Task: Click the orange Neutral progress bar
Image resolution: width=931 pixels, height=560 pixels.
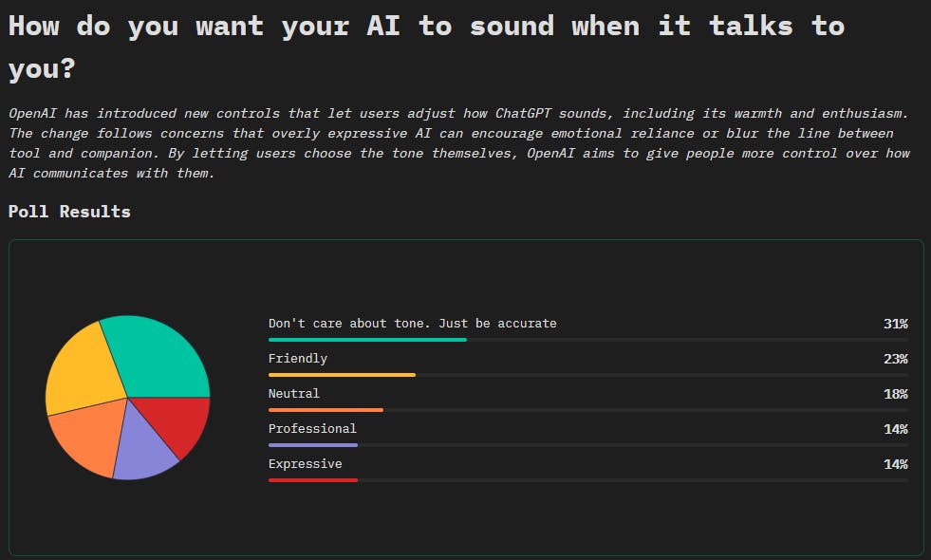Action: [x=326, y=410]
